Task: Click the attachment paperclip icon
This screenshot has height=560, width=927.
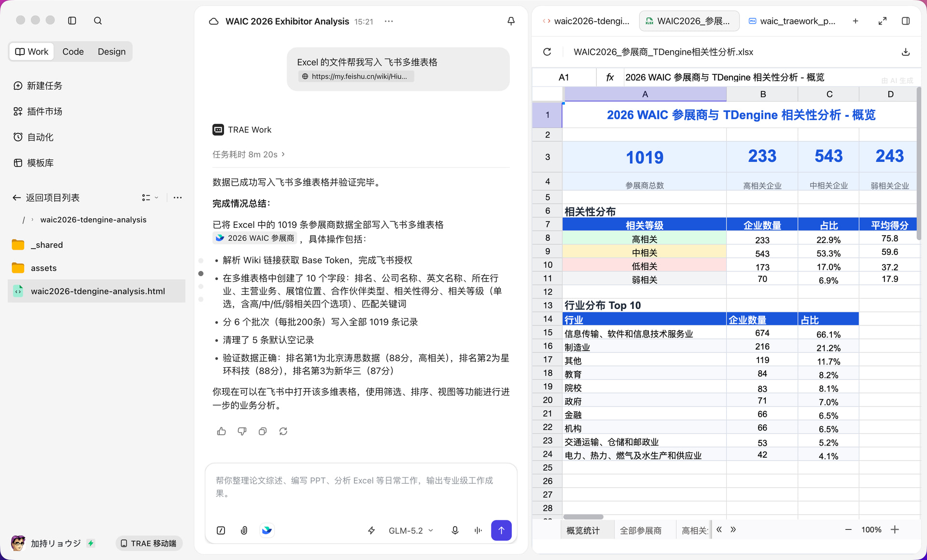Action: pyautogui.click(x=244, y=530)
